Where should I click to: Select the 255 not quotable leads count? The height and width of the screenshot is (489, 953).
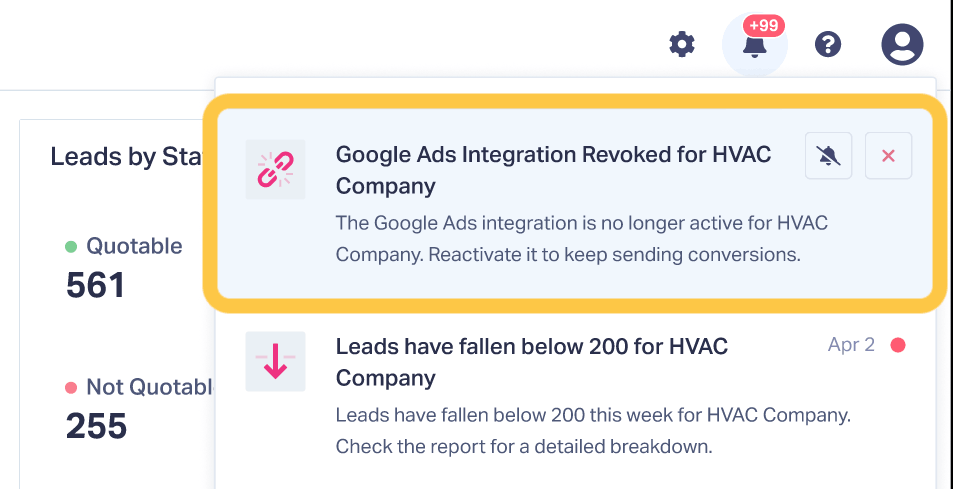[96, 427]
